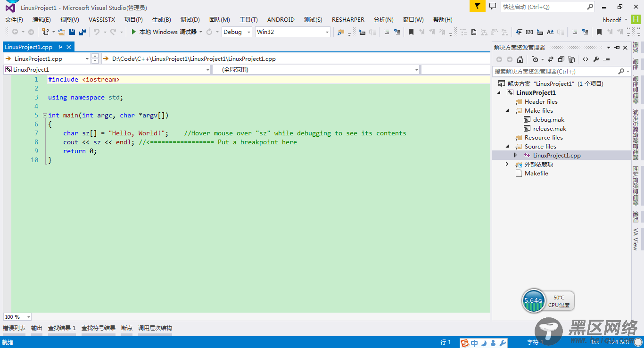Click the hbccdf account name
Image resolution: width=644 pixels, height=348 pixels.
point(612,19)
